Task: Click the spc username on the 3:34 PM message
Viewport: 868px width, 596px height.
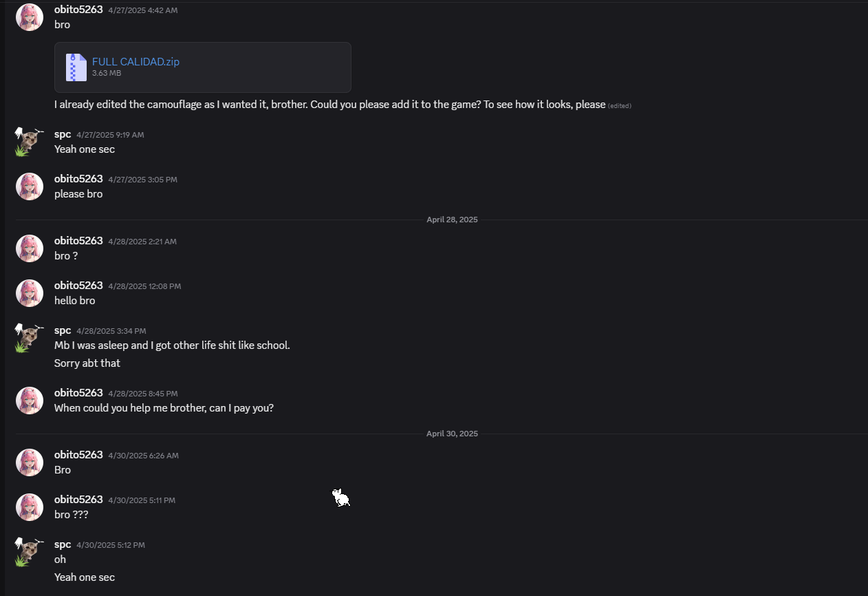Action: tap(63, 330)
